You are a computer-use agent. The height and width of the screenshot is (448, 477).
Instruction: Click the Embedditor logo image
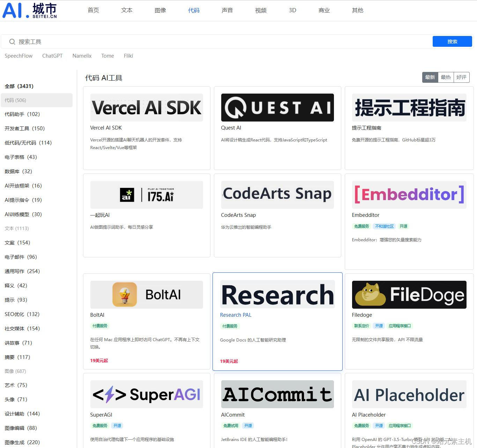pyautogui.click(x=409, y=195)
